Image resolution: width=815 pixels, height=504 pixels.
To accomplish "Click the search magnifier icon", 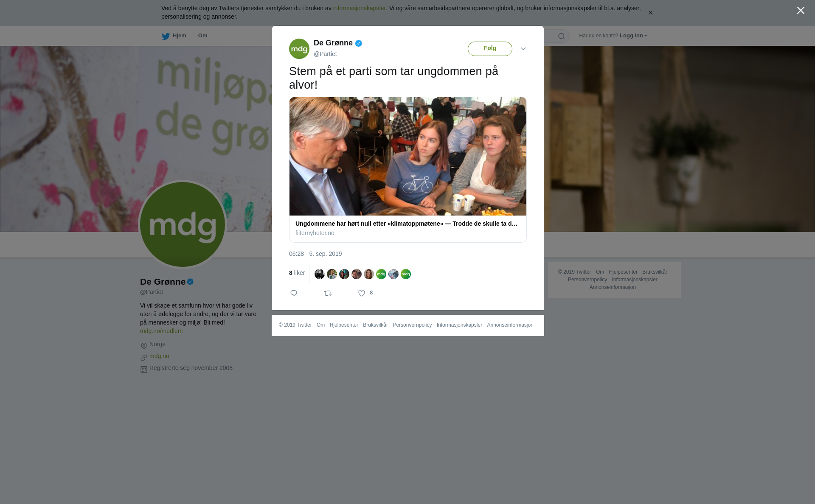I will coord(562,36).
